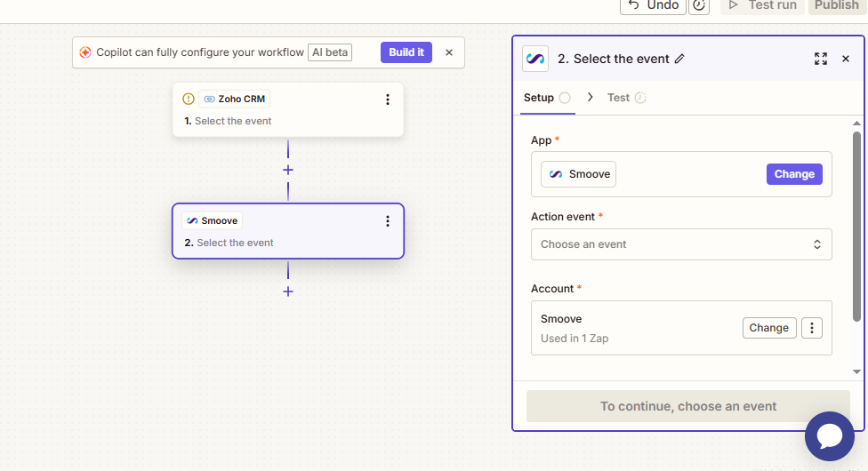The width and height of the screenshot is (868, 471).
Task: Open the Smoove step three-dot menu
Action: [387, 221]
